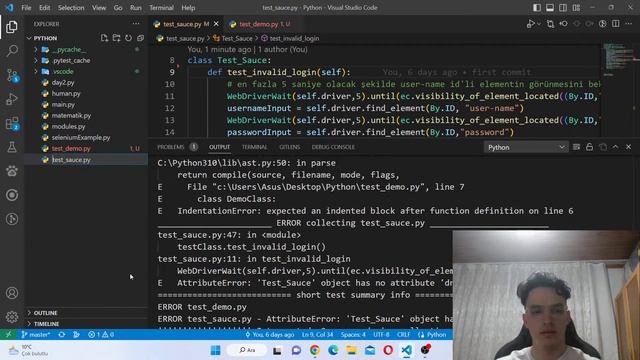Open day2.py in Explorer
Screen dimensions: 640x360
[x=63, y=82]
